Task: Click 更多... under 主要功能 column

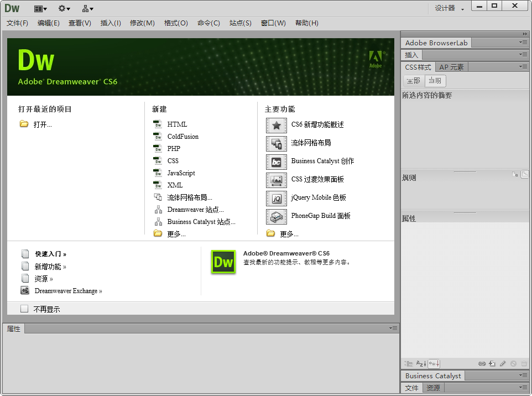Action: click(289, 234)
